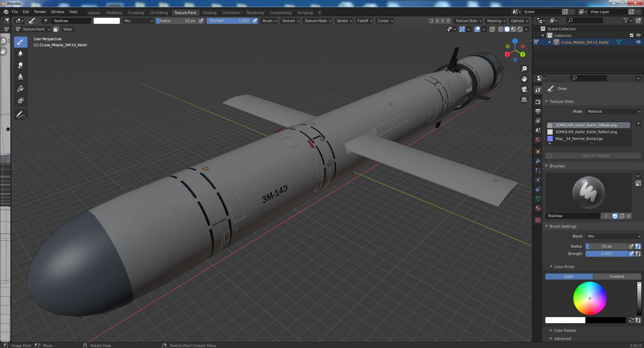
Task: Toggle the camera view icon
Action: coord(524,89)
